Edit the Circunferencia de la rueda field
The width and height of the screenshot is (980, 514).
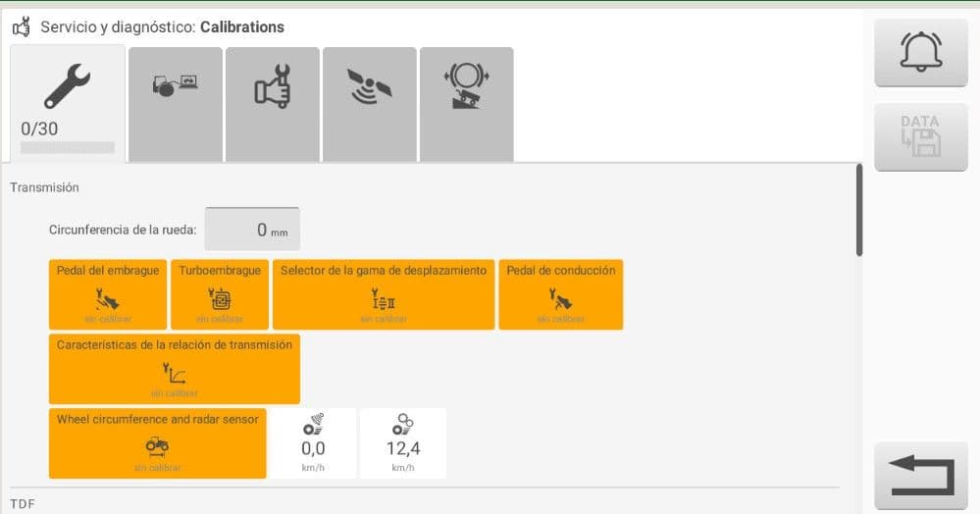click(252, 230)
